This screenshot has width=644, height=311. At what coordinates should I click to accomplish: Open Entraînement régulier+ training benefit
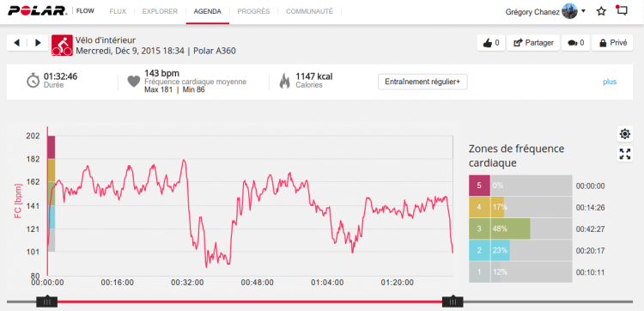(x=422, y=82)
